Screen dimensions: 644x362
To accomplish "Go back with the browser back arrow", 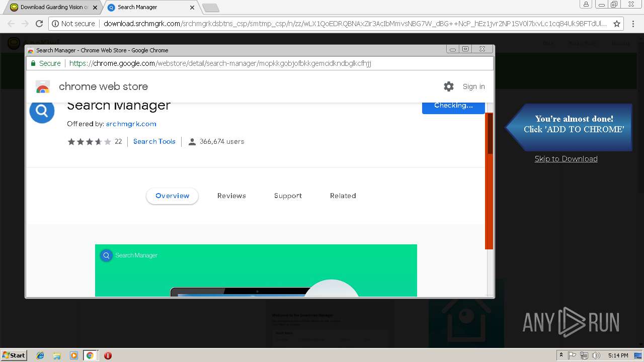I will point(11,23).
